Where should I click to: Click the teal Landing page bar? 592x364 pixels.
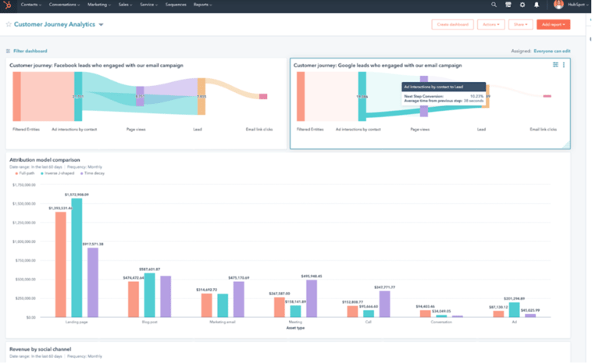[x=77, y=258]
